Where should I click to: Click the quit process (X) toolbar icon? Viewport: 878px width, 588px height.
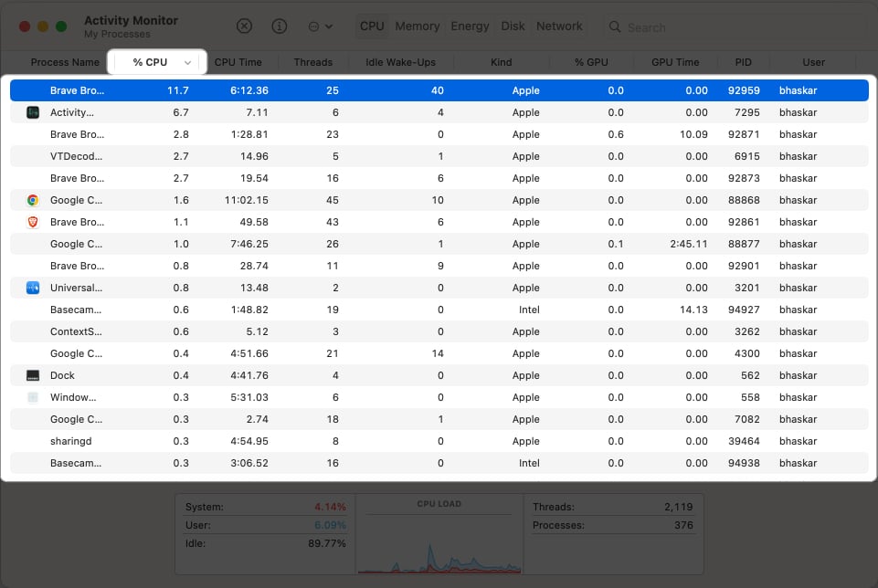(242, 26)
